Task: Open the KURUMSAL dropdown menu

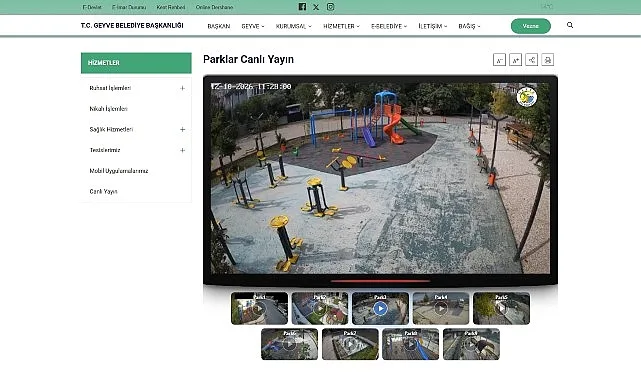Action: click(x=294, y=26)
